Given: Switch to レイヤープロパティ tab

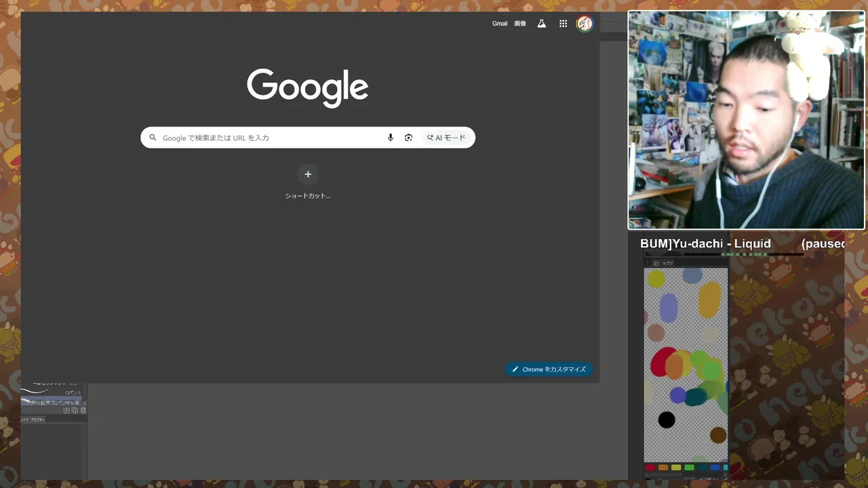Looking at the screenshot, I should click(x=33, y=420).
